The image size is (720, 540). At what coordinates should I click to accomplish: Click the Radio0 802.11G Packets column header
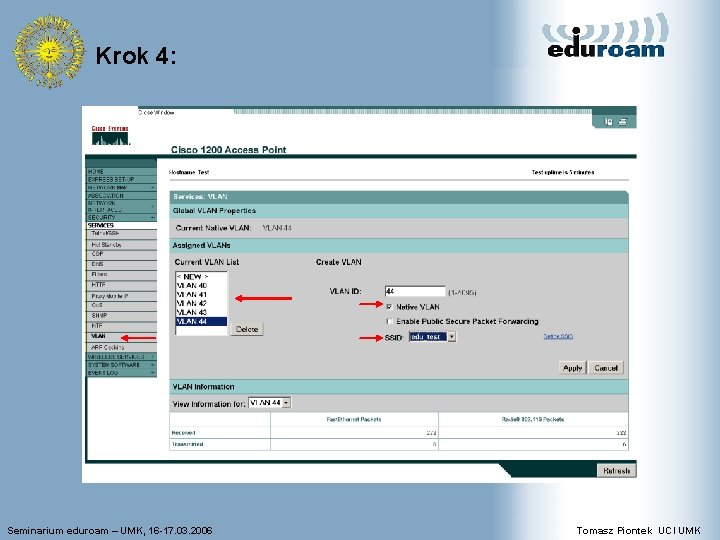(x=533, y=419)
